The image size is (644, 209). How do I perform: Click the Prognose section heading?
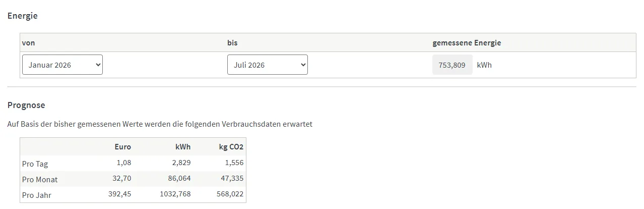tap(26, 105)
